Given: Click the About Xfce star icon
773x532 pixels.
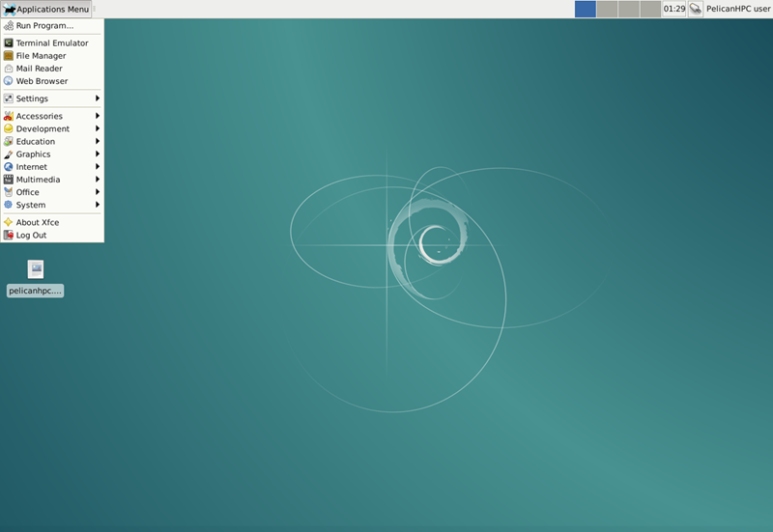Looking at the screenshot, I should pyautogui.click(x=9, y=223).
